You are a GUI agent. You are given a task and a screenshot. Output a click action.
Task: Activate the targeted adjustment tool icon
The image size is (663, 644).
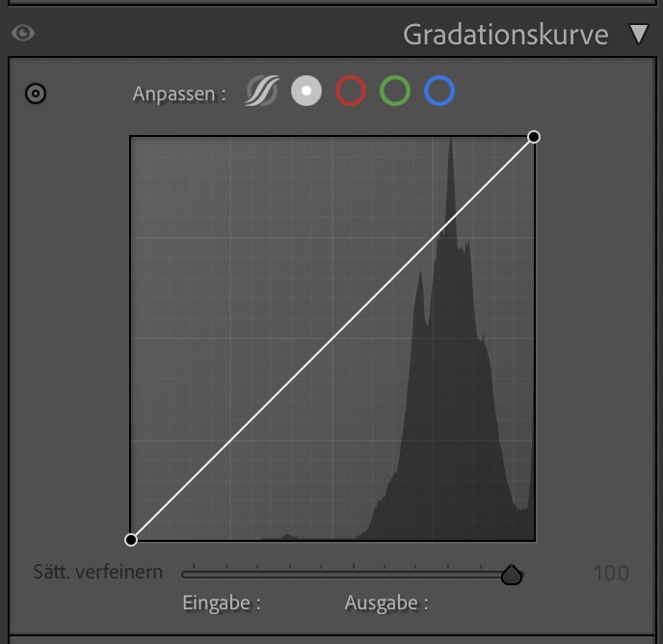(x=36, y=94)
